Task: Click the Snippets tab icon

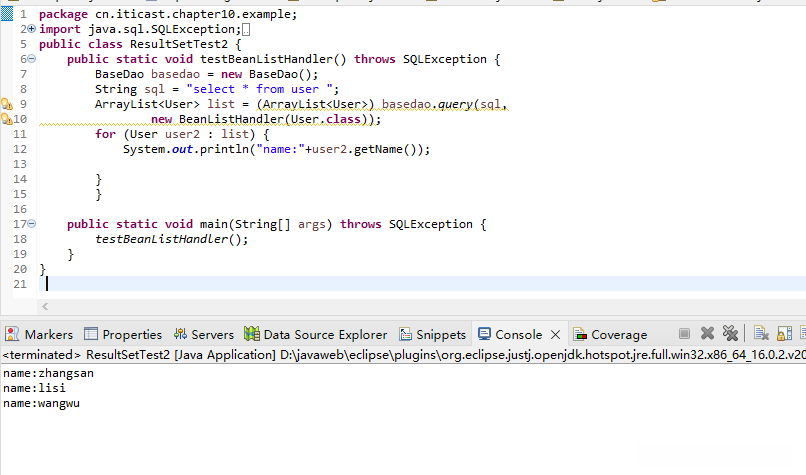Action: (x=406, y=334)
